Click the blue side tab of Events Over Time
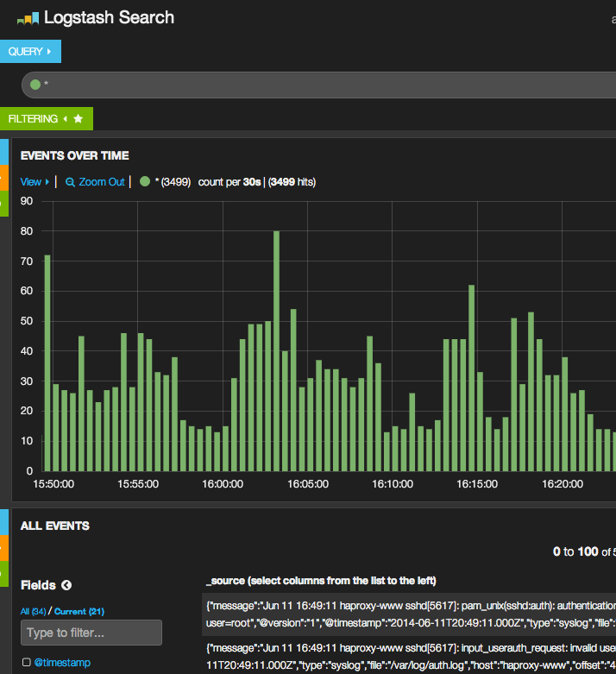 (x=3, y=152)
